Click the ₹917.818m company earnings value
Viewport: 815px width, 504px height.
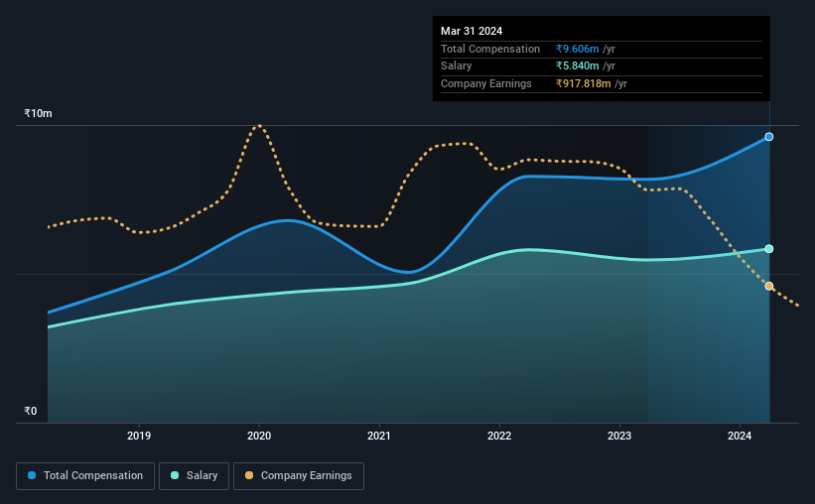[583, 83]
